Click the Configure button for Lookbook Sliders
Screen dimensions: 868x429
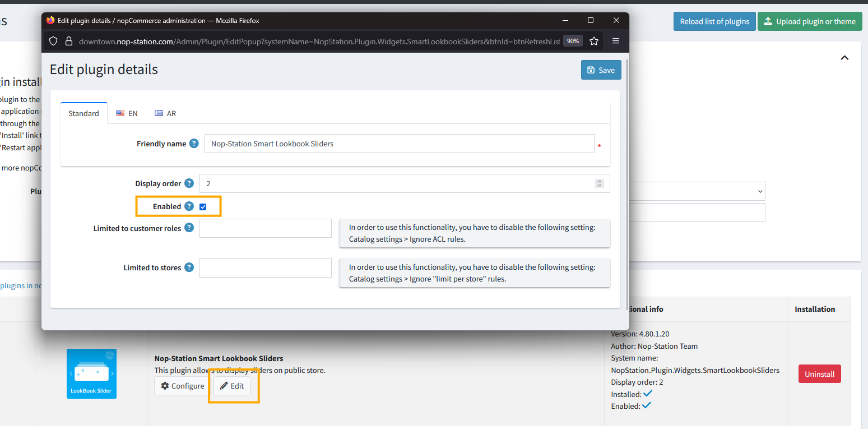(182, 386)
